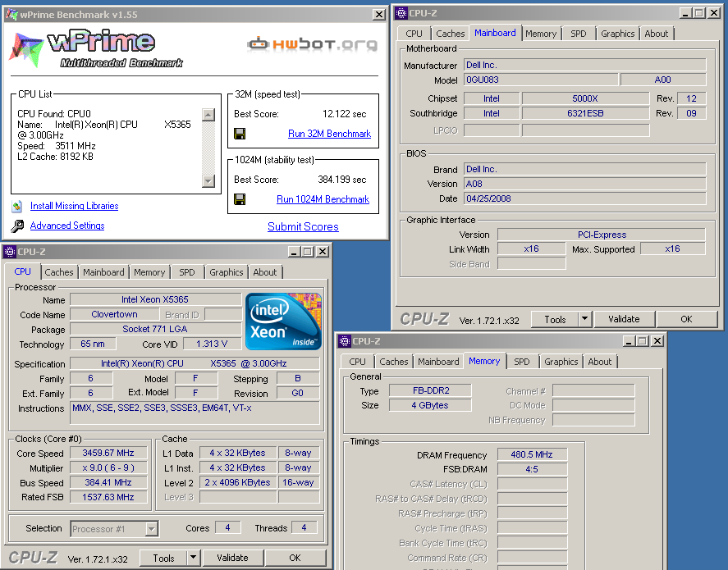
Task: Click the Clovertown code name value
Action: tap(114, 314)
